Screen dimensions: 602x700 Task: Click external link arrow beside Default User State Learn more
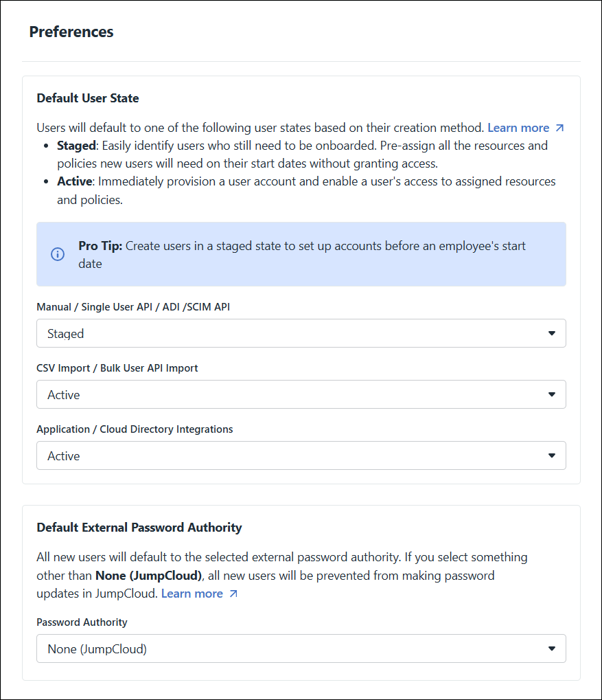[x=559, y=128]
